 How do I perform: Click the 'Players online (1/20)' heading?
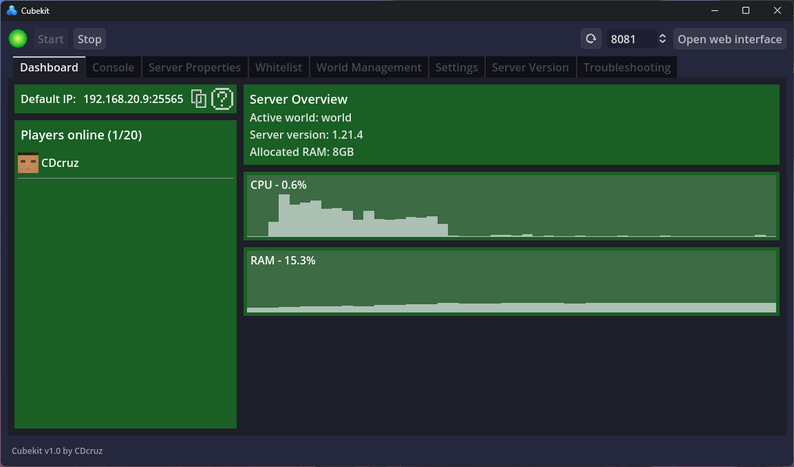point(82,135)
